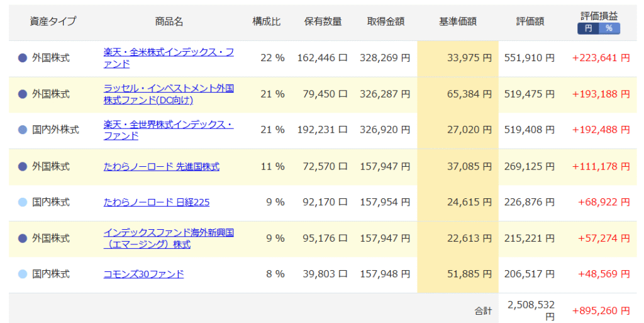Viewport: 644px width, 323px height.
Task: Click the 基準価額 column header
Action: pos(458,21)
